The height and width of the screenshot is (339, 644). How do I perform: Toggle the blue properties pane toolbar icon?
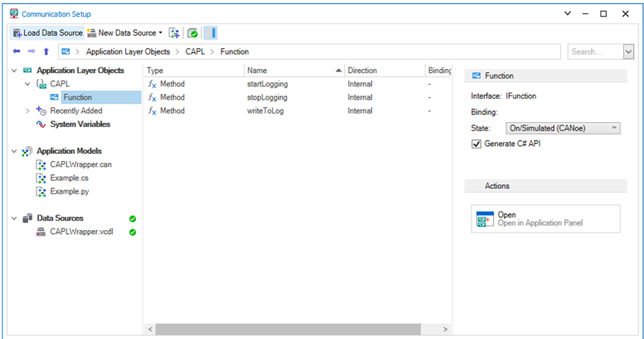point(213,33)
